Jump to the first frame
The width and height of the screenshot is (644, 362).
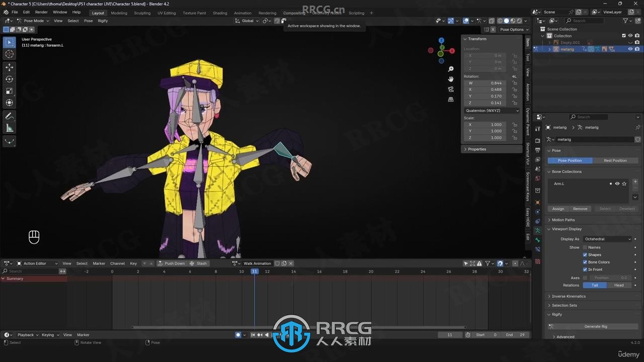click(x=253, y=335)
